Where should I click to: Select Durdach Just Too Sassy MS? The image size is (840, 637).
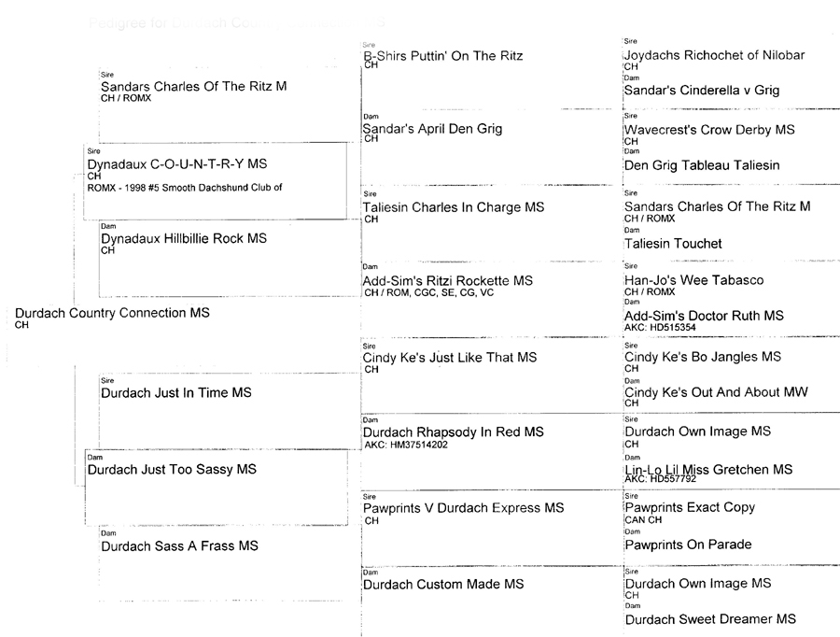[171, 469]
